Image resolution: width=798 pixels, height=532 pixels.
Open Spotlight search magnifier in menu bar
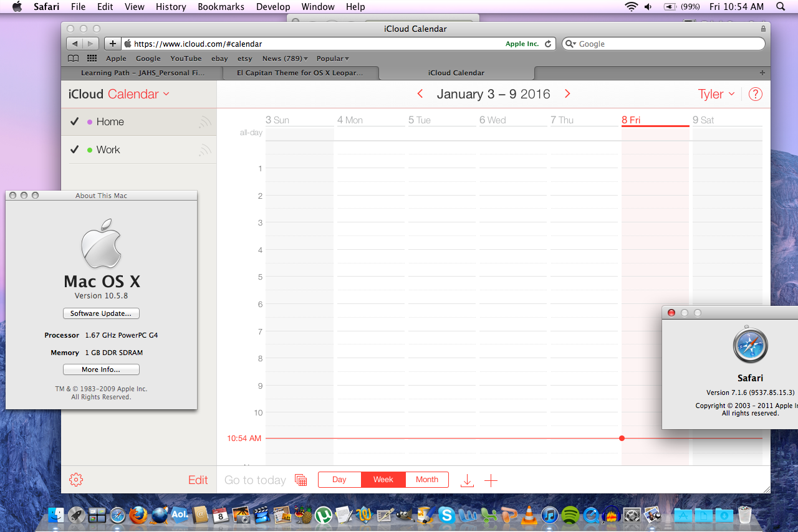tap(781, 7)
